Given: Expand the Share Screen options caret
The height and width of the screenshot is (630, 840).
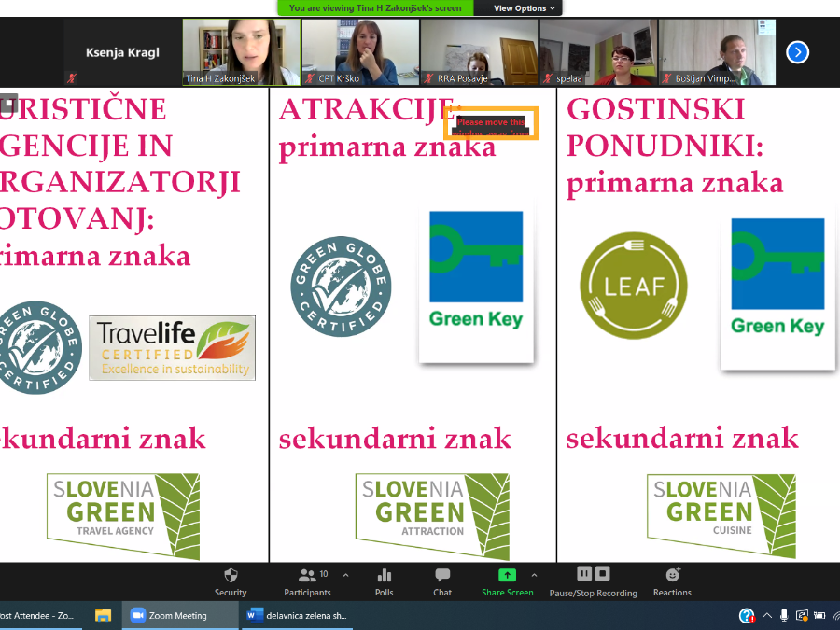Looking at the screenshot, I should click(x=534, y=575).
